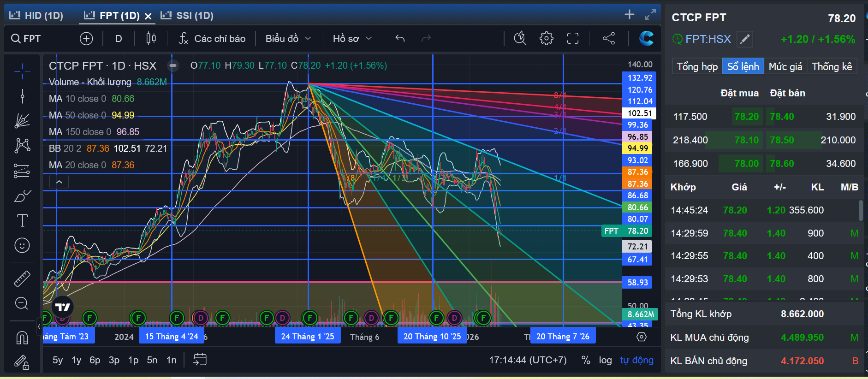Set chart range to 5y
The image size is (868, 379).
(x=58, y=360)
